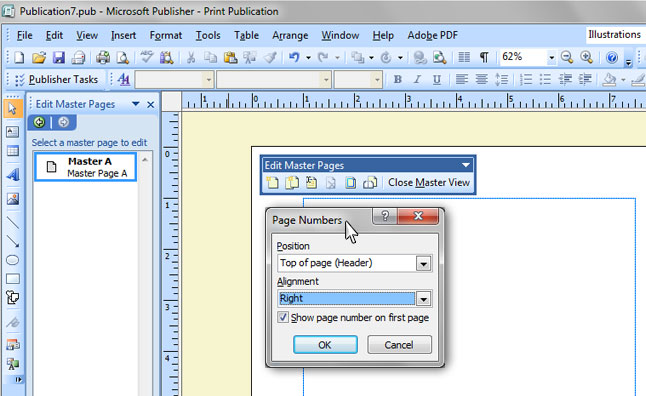The height and width of the screenshot is (396, 646).
Task: Open the Insert menu
Action: click(123, 35)
